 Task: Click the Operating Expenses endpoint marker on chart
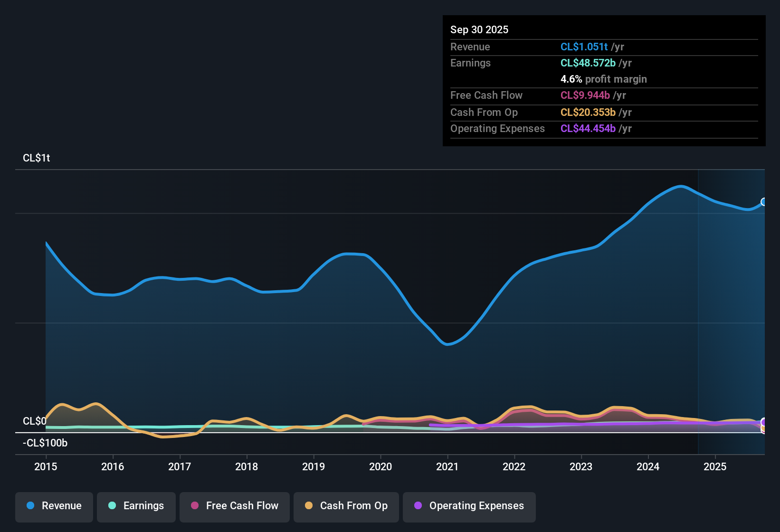764,422
